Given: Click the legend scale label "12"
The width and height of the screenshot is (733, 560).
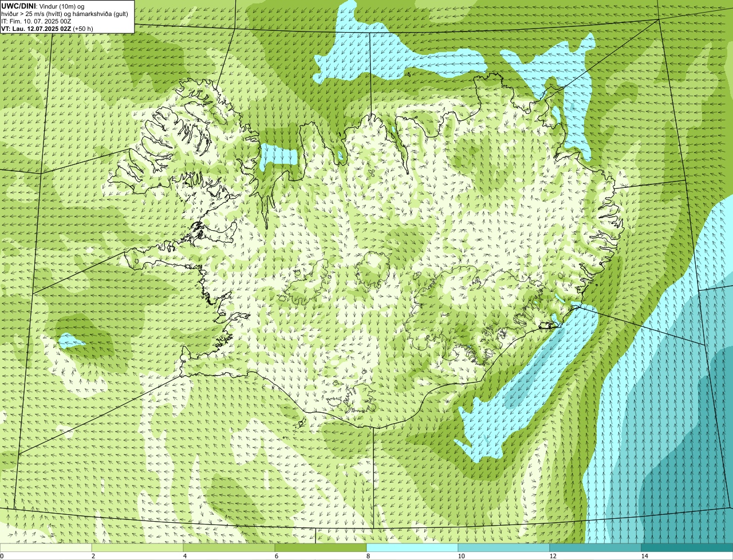Looking at the screenshot, I should pos(553,556).
